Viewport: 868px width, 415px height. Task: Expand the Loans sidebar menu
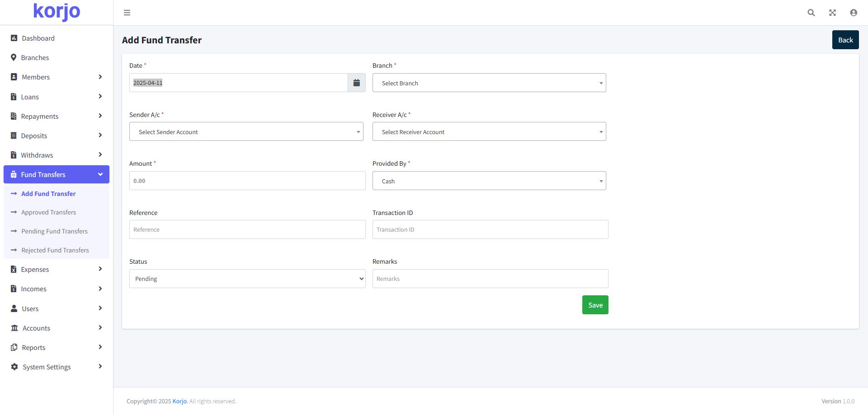click(57, 97)
